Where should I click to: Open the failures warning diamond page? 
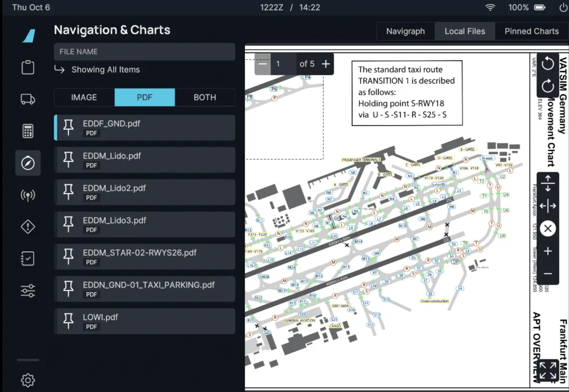(x=28, y=227)
